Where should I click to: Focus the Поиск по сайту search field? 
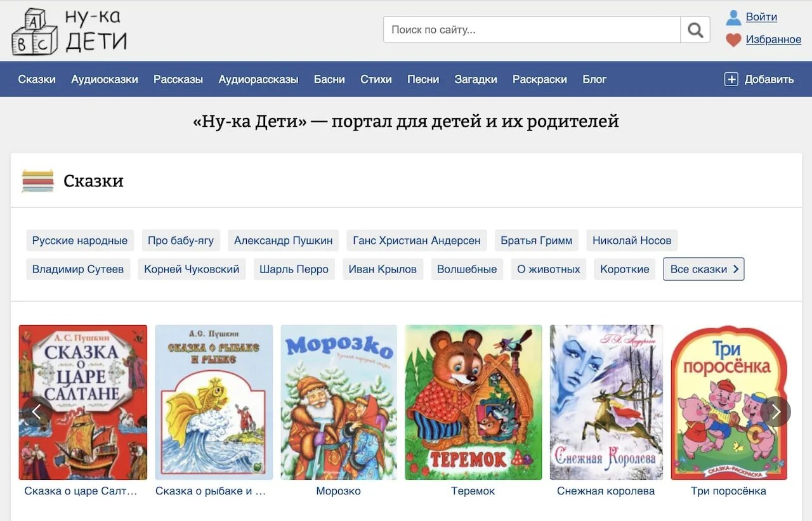coord(532,30)
